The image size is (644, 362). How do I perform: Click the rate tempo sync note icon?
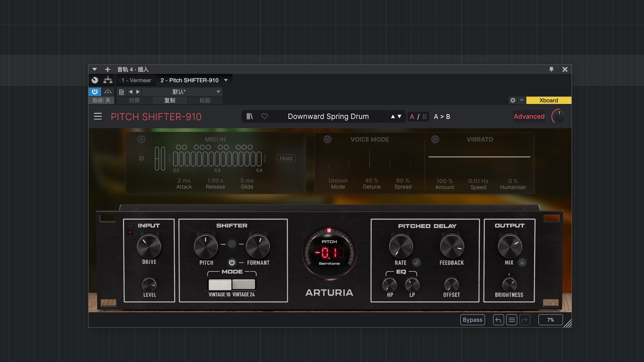point(416,262)
